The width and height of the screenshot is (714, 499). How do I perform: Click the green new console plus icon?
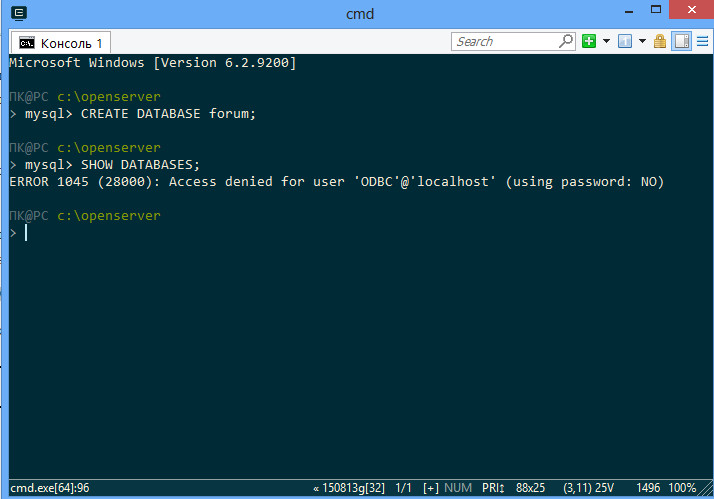pyautogui.click(x=590, y=42)
